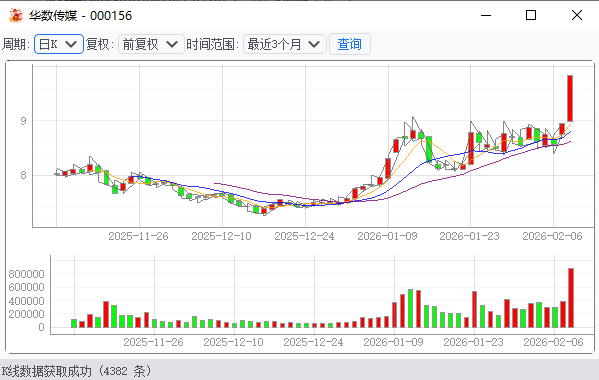Click the 华数传媒 app icon in title bar
599x380 pixels.
click(x=16, y=16)
